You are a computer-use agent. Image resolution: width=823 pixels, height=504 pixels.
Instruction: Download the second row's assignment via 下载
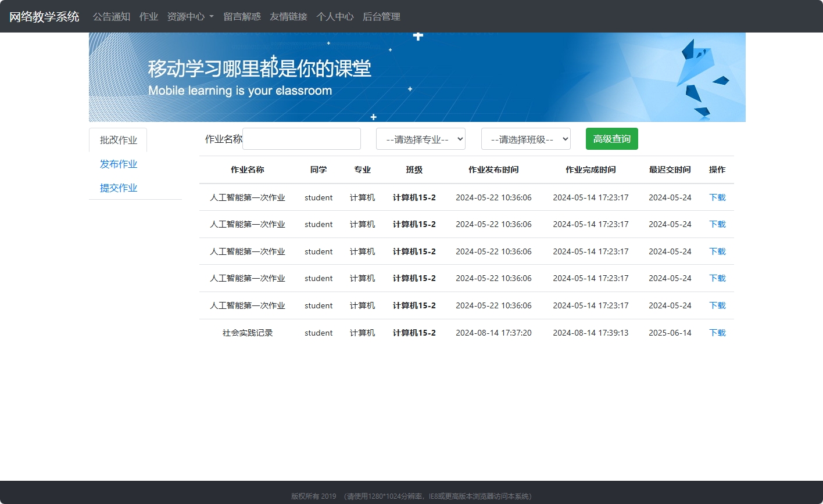click(717, 224)
